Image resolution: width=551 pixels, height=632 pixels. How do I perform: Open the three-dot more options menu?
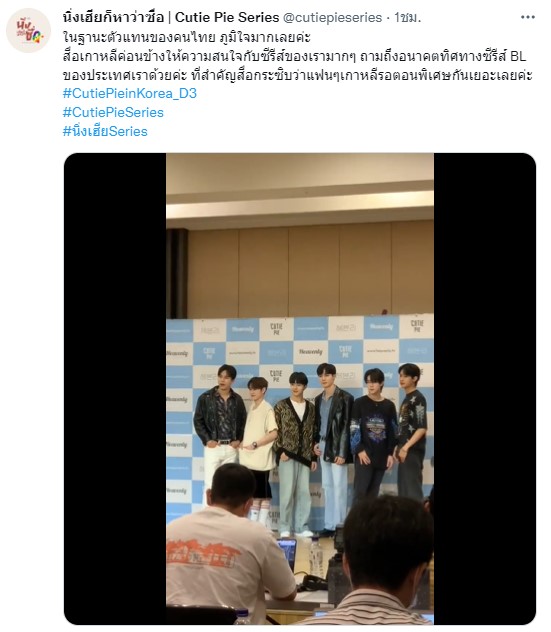528,17
